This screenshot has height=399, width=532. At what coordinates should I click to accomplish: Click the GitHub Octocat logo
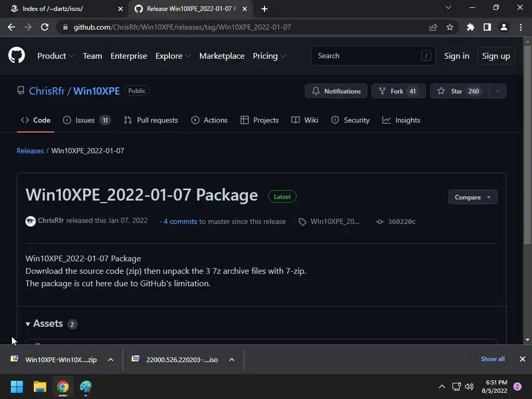(x=17, y=56)
